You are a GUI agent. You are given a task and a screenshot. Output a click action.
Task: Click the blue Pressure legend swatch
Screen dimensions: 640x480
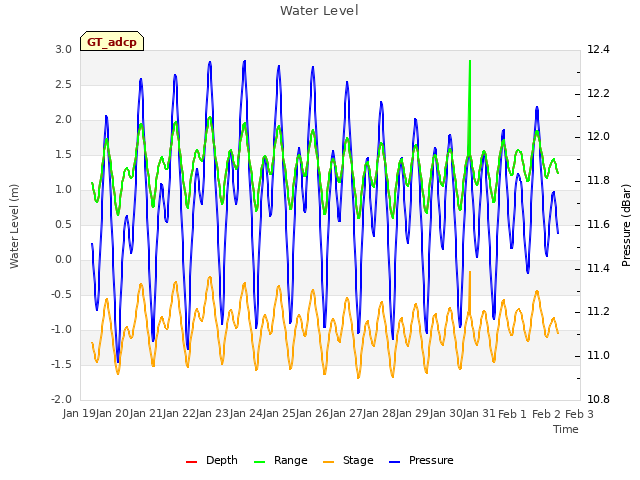(x=395, y=462)
